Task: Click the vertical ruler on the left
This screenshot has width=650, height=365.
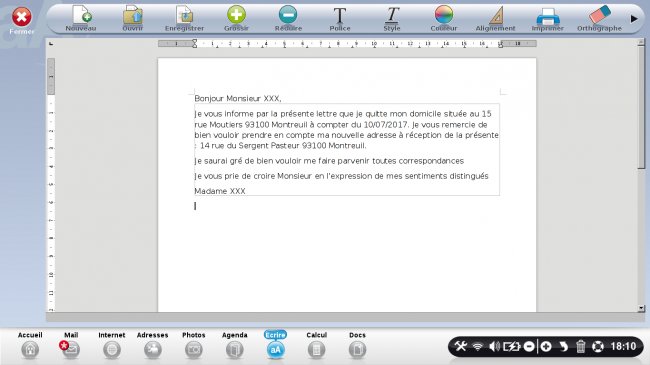Action: tap(51, 185)
